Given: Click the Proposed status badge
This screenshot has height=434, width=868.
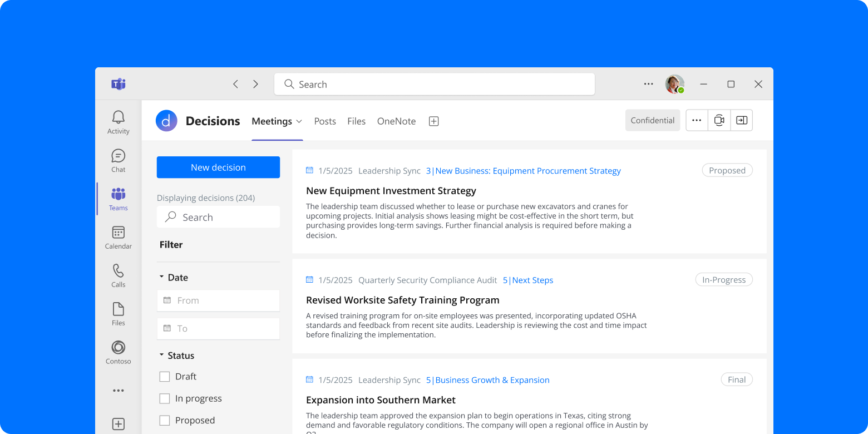Looking at the screenshot, I should click(727, 170).
